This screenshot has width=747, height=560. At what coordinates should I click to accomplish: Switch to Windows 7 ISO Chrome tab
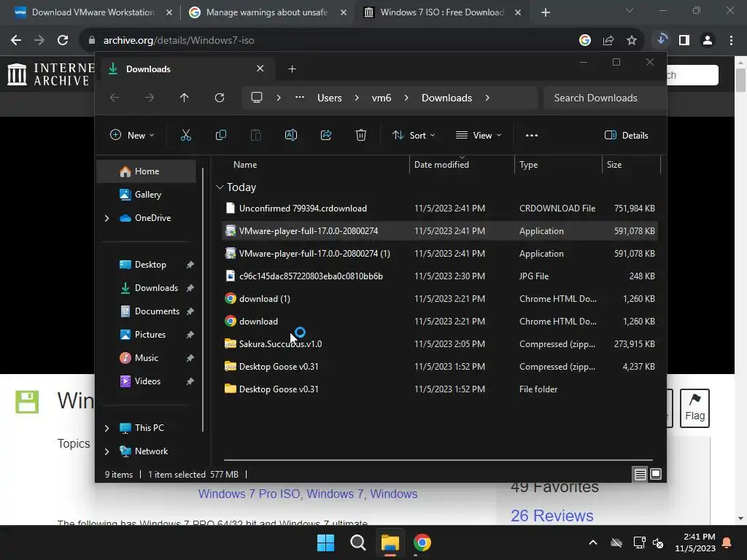click(x=441, y=12)
